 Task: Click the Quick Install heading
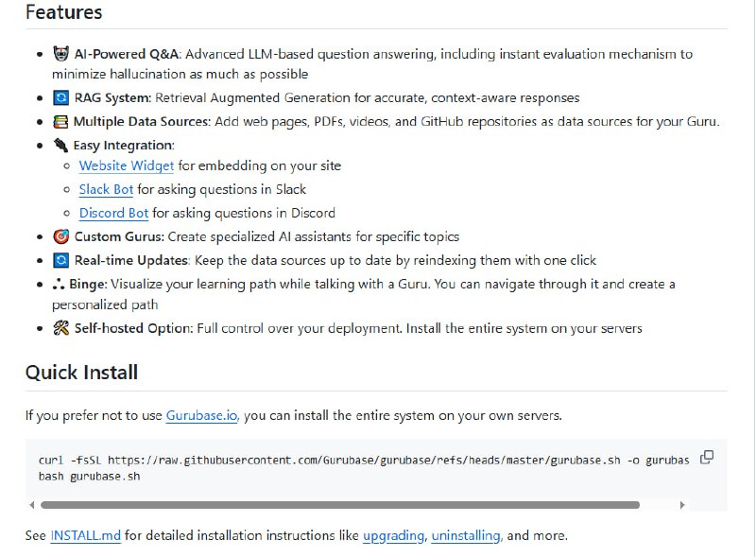[x=81, y=372]
